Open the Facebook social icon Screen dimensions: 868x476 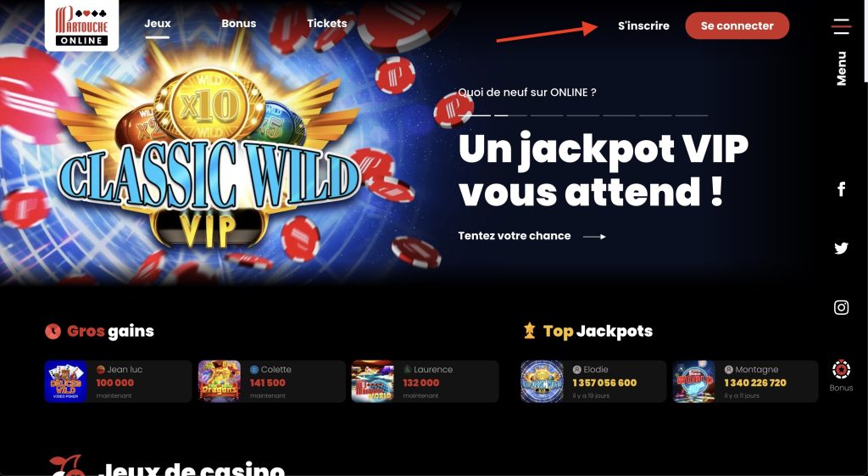[841, 189]
